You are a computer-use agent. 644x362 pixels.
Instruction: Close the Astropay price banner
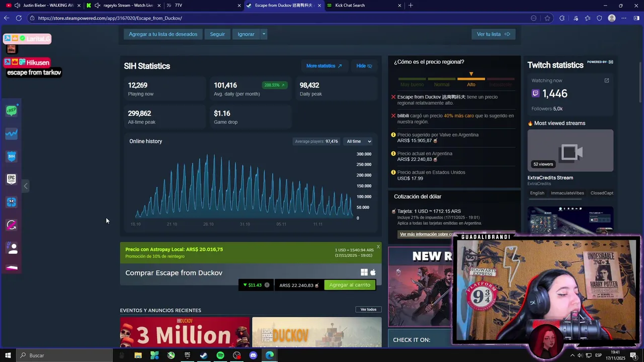(x=378, y=246)
